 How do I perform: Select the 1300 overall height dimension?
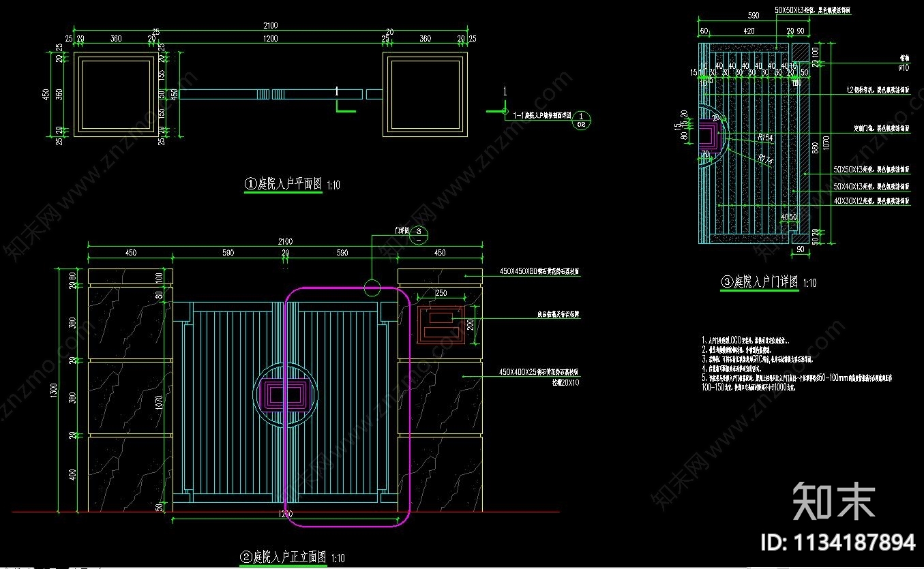pos(53,390)
